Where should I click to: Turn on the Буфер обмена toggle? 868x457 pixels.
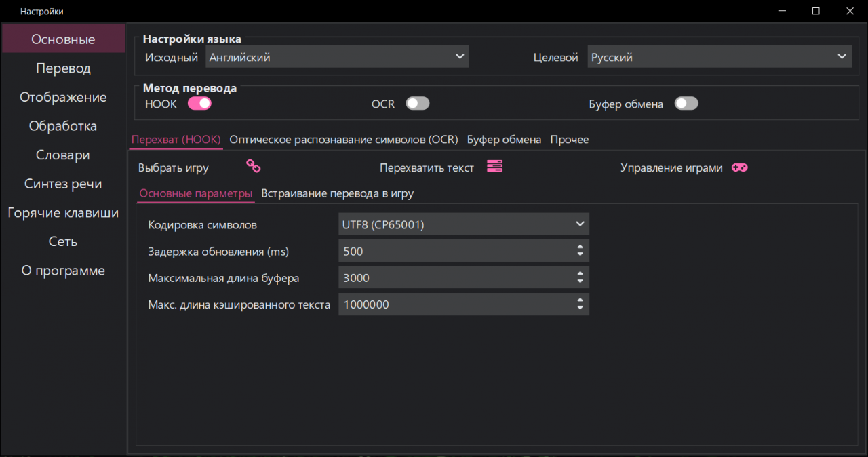pyautogui.click(x=686, y=104)
